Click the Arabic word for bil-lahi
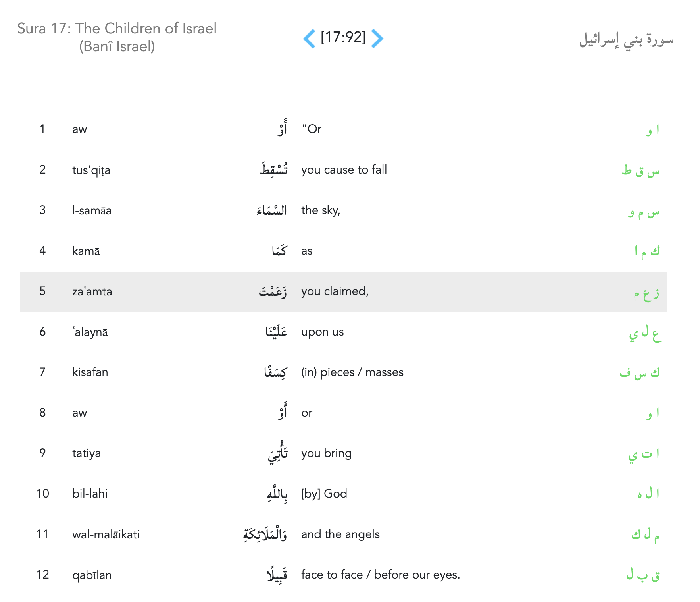Viewport: 700px width, 602px height. pos(277,494)
